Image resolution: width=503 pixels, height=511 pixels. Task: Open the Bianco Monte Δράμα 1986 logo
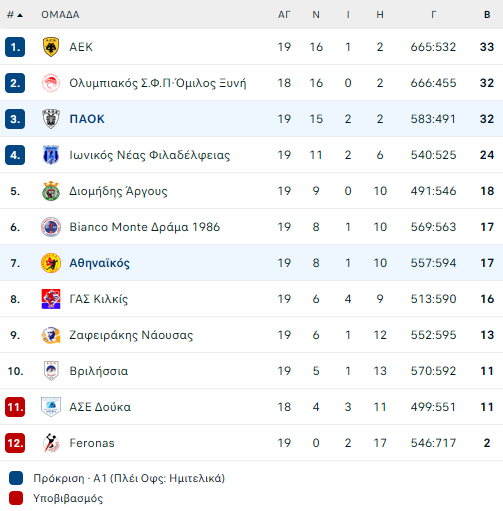51,227
